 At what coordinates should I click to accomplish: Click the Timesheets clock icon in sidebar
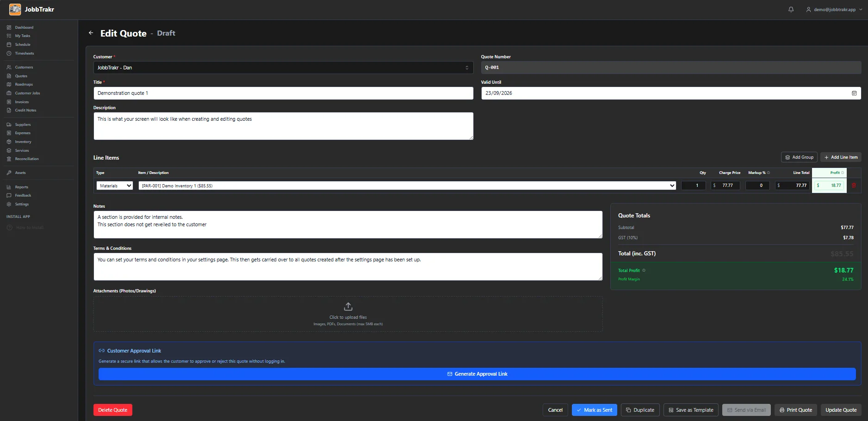click(x=9, y=53)
